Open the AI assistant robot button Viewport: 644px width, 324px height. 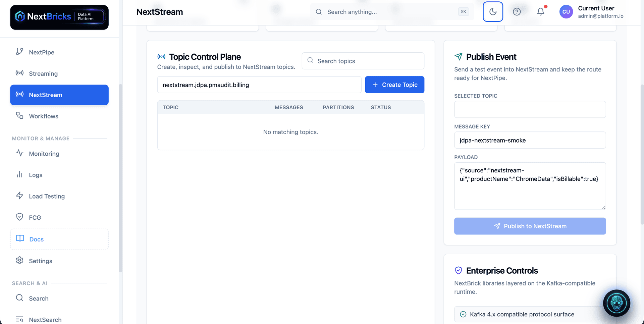pyautogui.click(x=616, y=303)
